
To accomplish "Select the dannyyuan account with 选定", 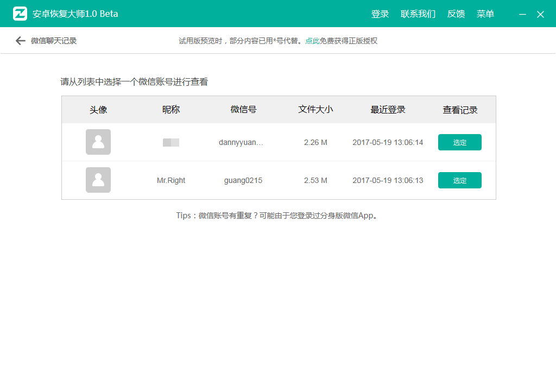I will [x=459, y=142].
